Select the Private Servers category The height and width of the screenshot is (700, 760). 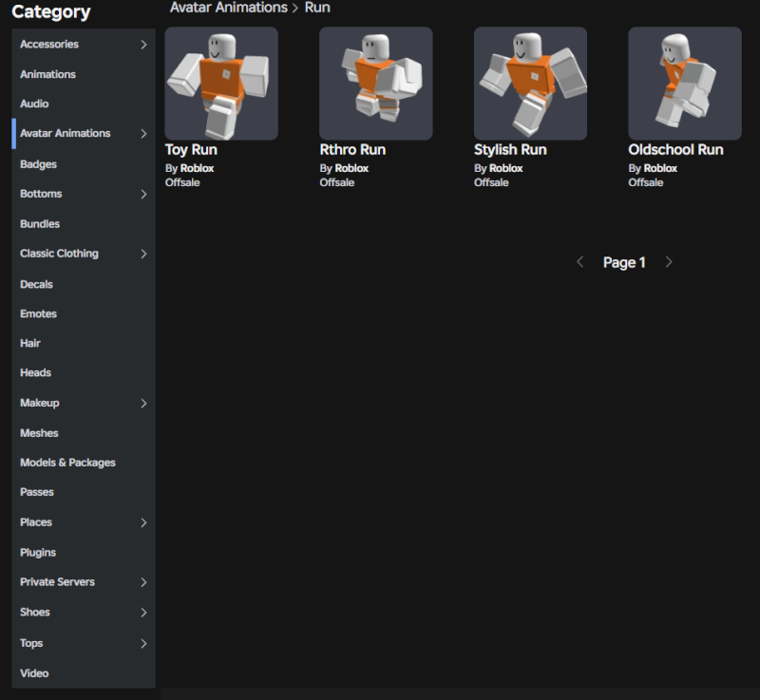(84, 582)
